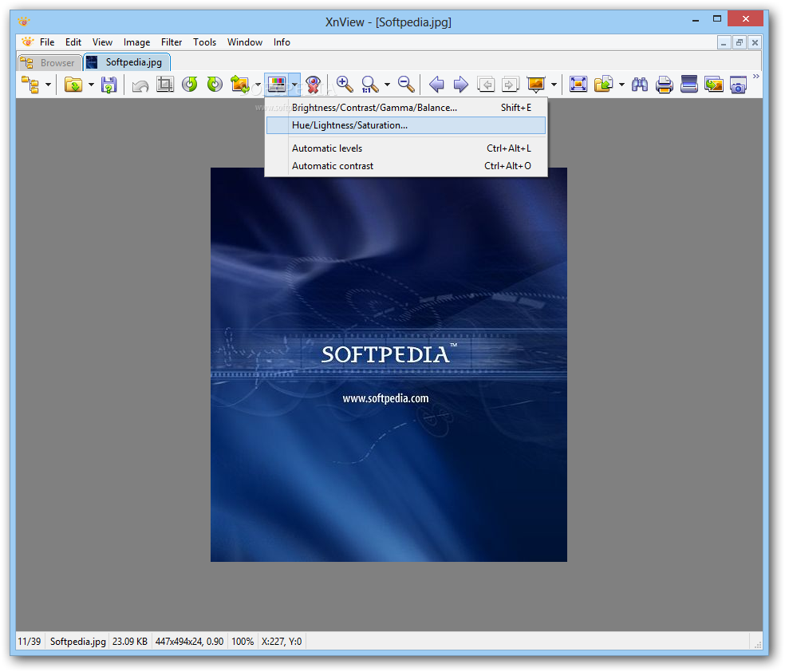Image resolution: width=785 pixels, height=672 pixels.
Task: Click the Zoom In magnifier icon
Action: 345,84
